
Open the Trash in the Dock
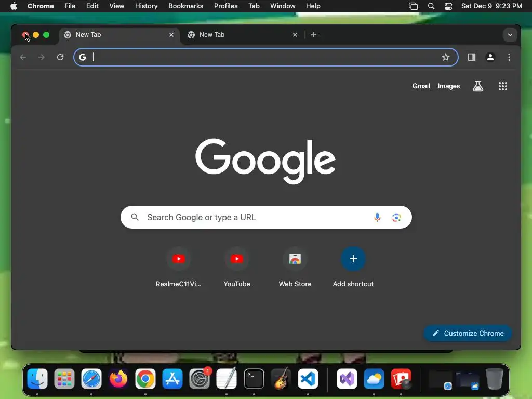(x=495, y=379)
